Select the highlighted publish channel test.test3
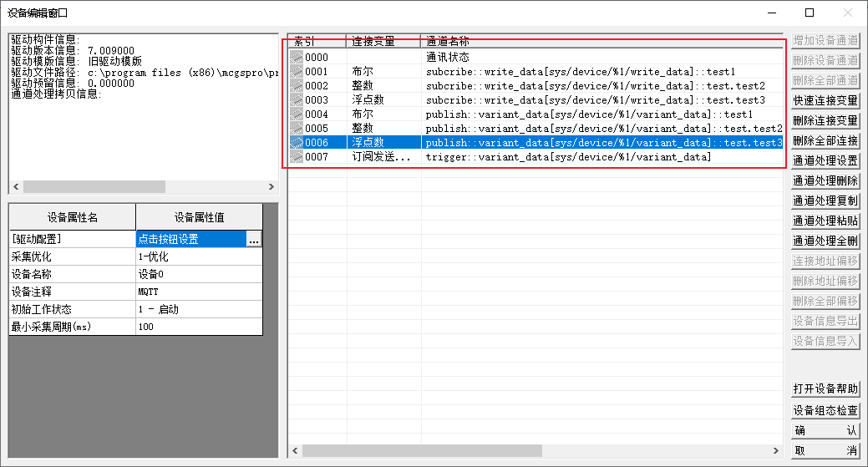Image resolution: width=868 pixels, height=467 pixels. click(x=603, y=143)
